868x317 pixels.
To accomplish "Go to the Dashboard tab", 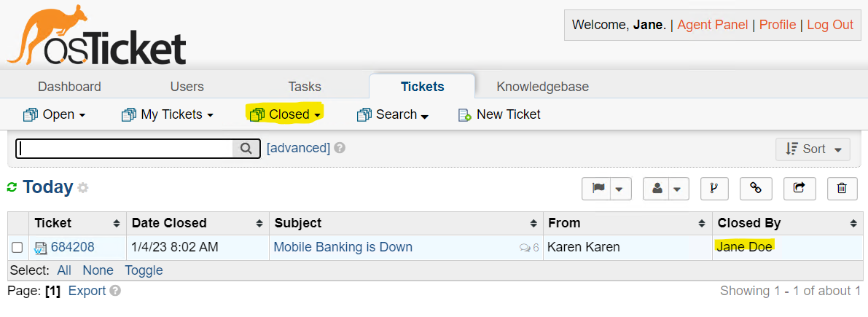I will click(x=69, y=87).
